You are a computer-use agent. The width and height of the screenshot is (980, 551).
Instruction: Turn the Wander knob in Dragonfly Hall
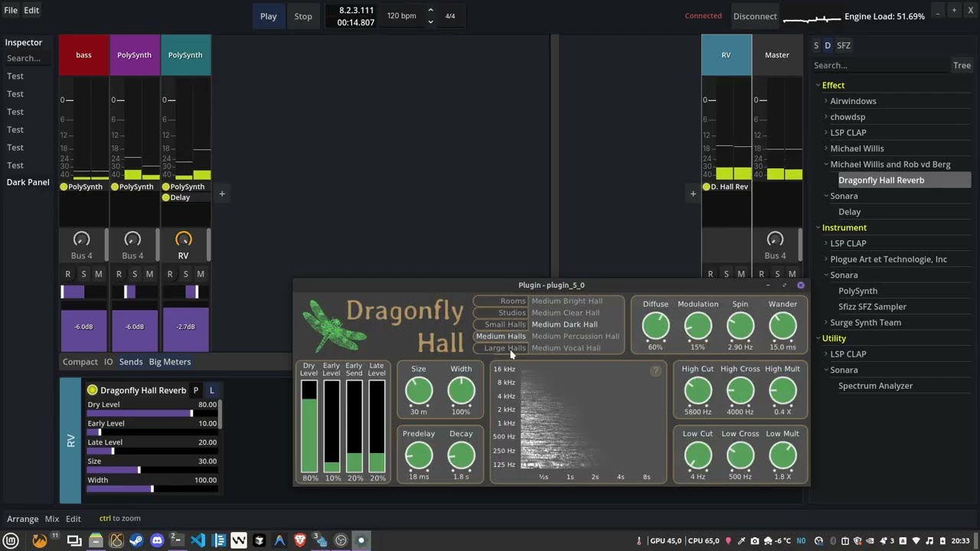click(782, 327)
